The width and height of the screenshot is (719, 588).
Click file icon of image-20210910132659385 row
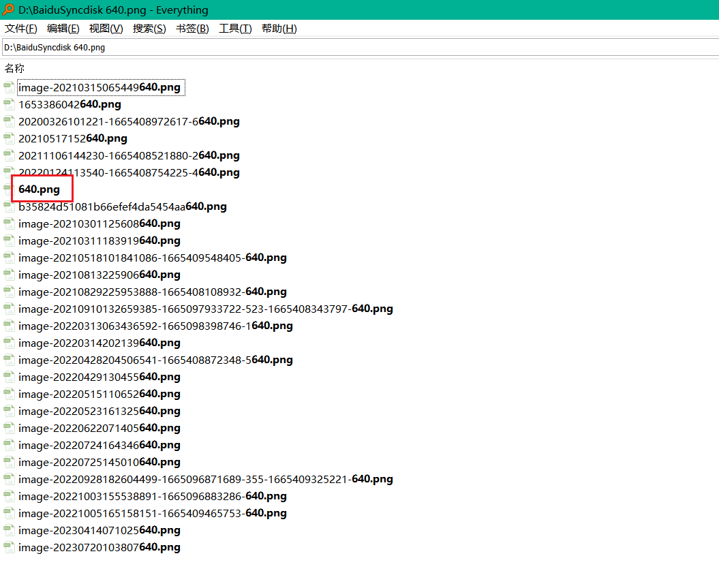pos(9,309)
